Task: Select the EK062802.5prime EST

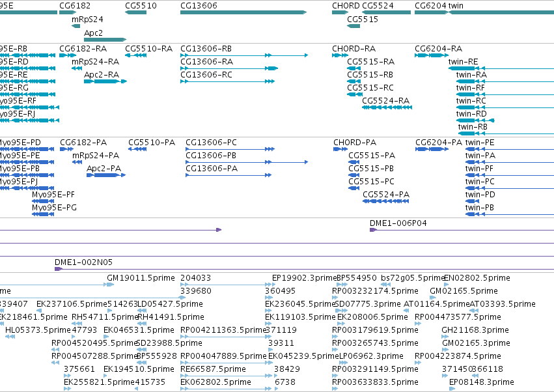Action: tap(227, 389)
